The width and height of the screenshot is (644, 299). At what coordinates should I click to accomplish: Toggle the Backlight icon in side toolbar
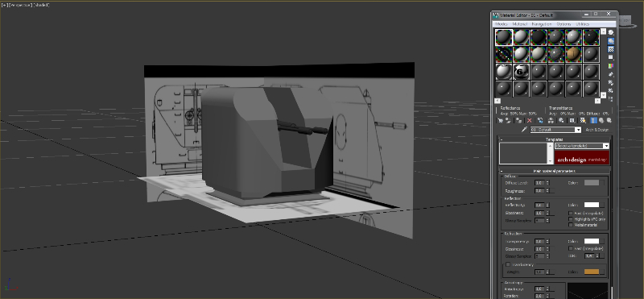point(611,41)
